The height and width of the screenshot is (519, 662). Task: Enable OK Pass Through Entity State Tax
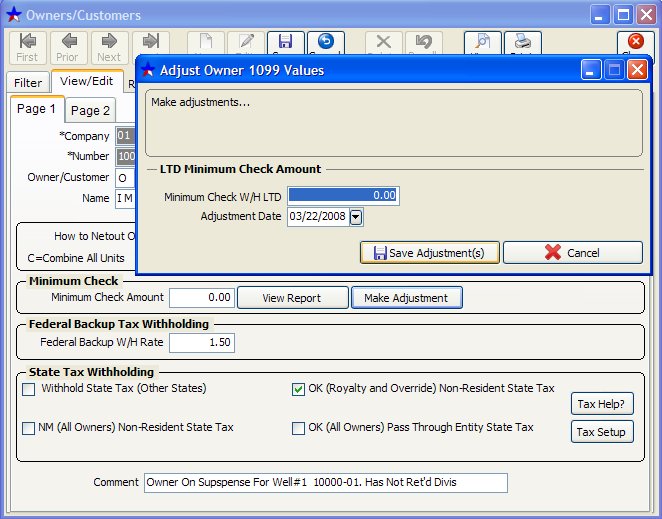(298, 428)
